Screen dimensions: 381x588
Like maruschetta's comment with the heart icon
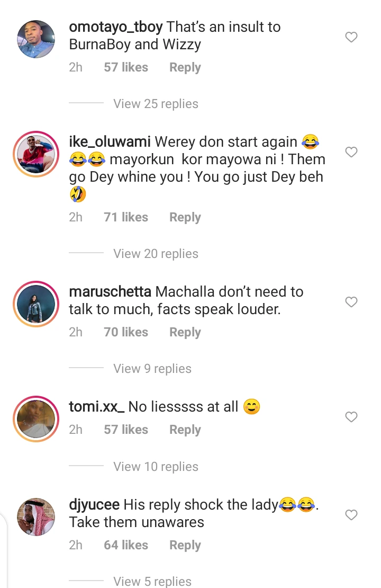click(351, 302)
